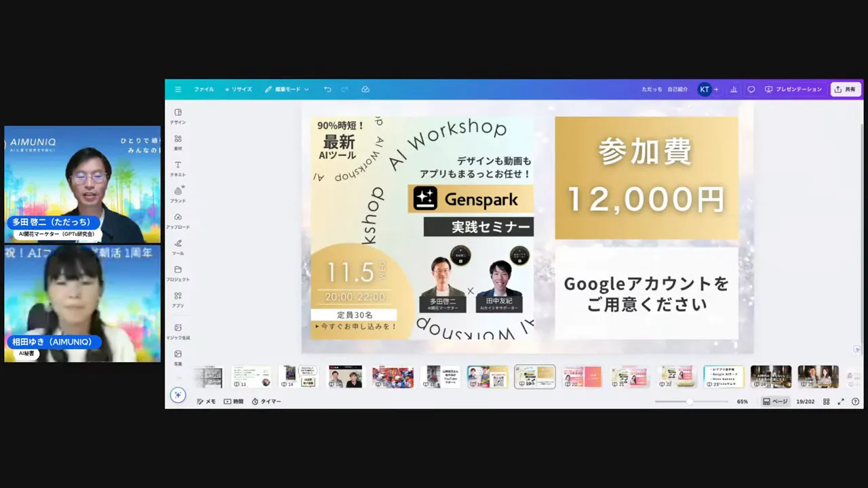The image size is (868, 488).
Task: Click the 11.5 date text on slide
Action: (x=351, y=272)
